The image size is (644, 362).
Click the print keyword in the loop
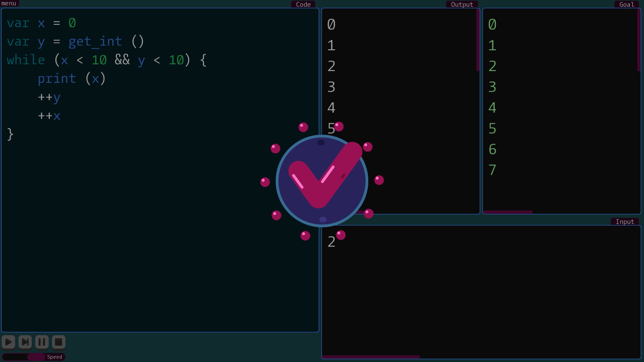[x=57, y=79]
